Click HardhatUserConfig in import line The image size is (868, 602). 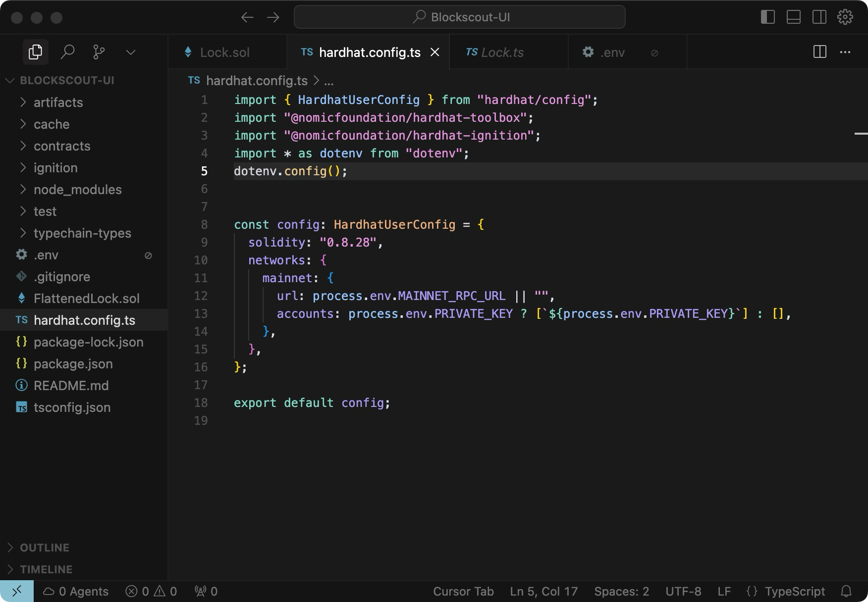tap(359, 100)
